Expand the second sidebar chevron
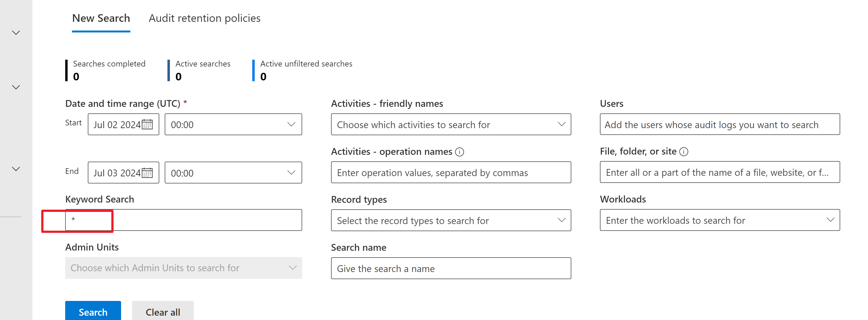This screenshot has width=868, height=320. [x=16, y=87]
